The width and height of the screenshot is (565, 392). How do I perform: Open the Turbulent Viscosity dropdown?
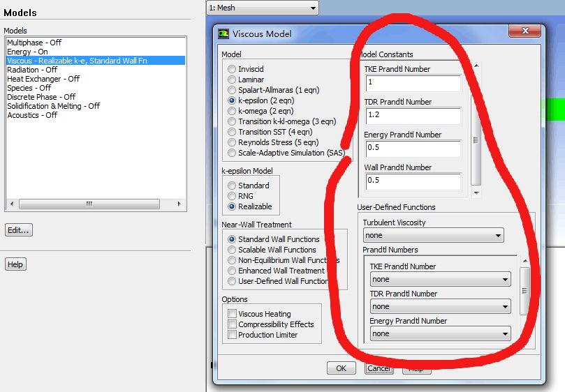click(x=433, y=236)
